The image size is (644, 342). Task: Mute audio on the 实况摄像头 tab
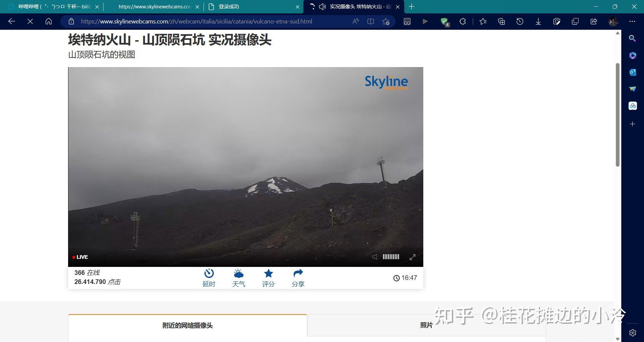pyautogui.click(x=322, y=6)
